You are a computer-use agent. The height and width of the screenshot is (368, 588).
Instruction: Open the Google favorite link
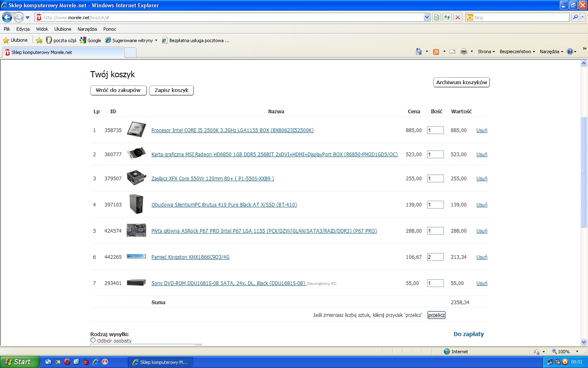(x=91, y=40)
